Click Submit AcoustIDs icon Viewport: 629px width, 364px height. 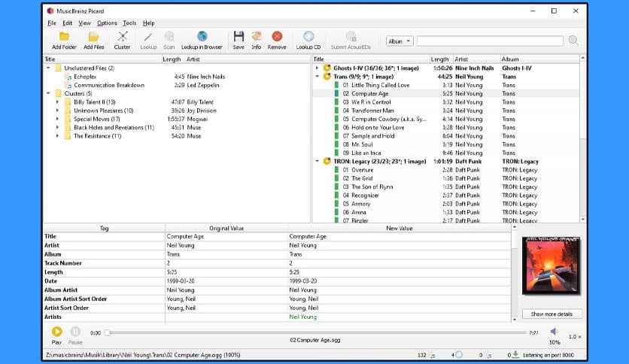coord(351,37)
